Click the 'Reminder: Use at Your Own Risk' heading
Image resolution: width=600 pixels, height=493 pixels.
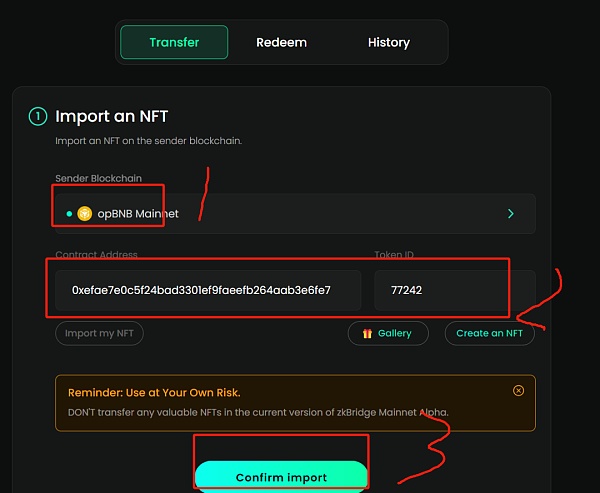(x=154, y=392)
